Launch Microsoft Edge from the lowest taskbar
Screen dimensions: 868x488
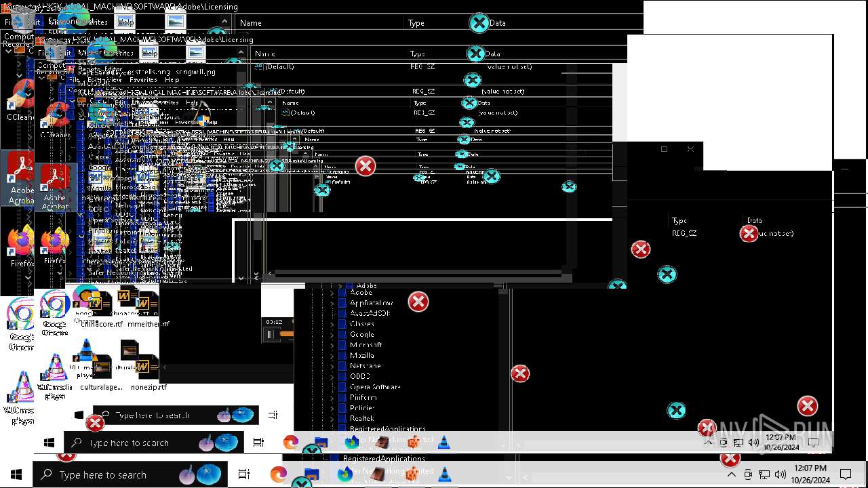tap(279, 474)
